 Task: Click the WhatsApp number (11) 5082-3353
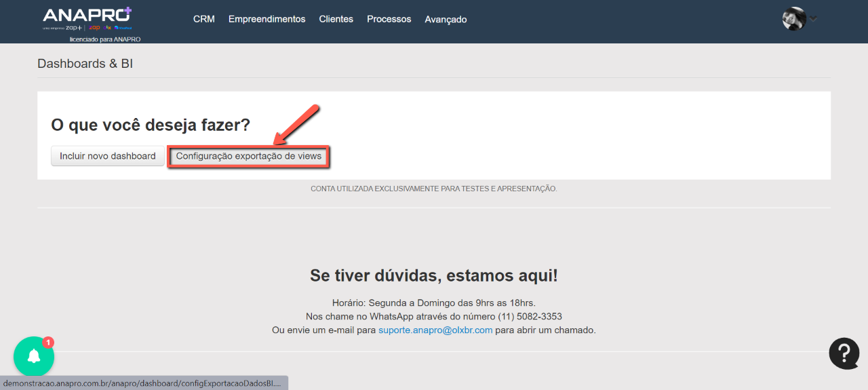(522, 317)
